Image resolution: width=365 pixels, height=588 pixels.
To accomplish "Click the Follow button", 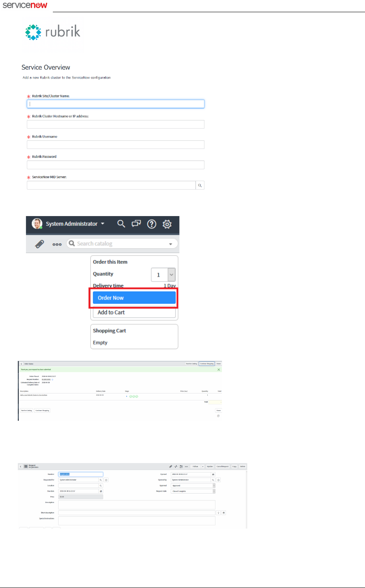I will tap(196, 466).
